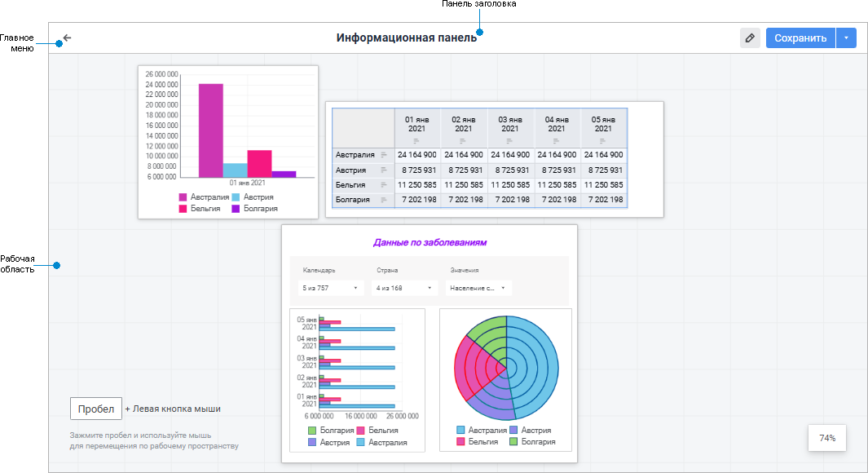
Task: Click Австралия legend swatch in column chart
Action: [183, 197]
